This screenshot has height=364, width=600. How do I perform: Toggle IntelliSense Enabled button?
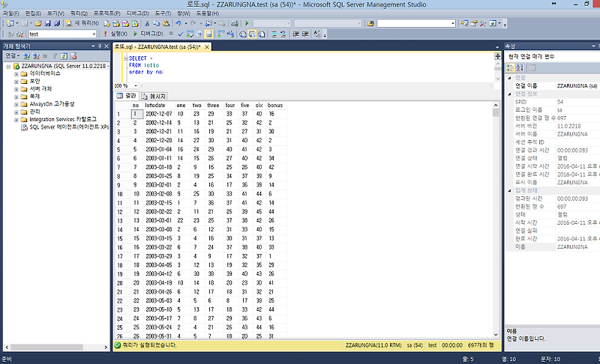point(209,34)
